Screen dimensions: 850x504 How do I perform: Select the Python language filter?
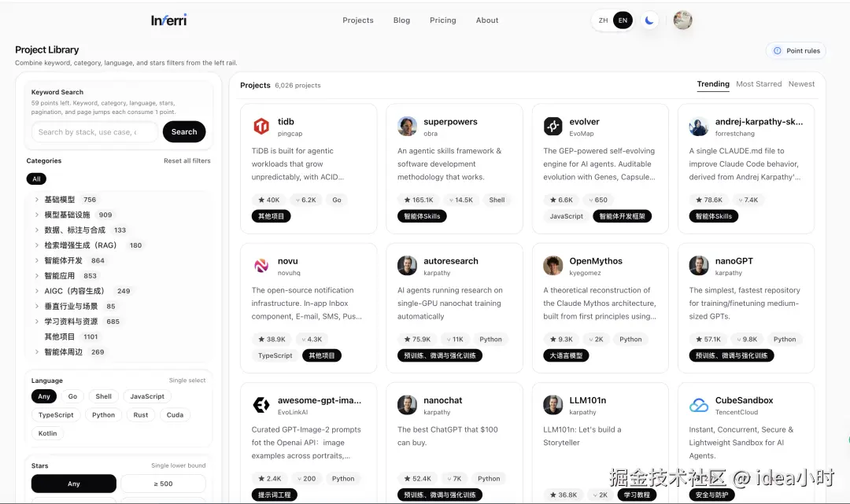pyautogui.click(x=104, y=414)
